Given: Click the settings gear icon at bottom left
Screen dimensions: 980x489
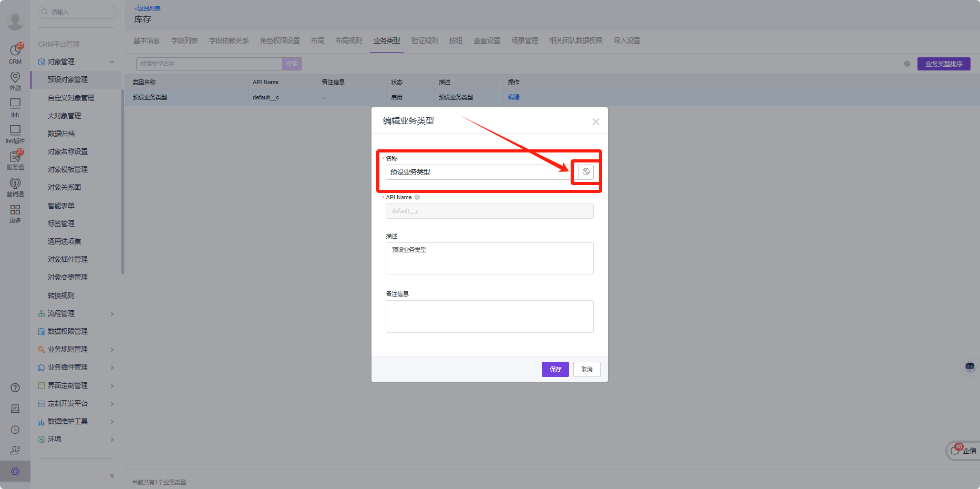Looking at the screenshot, I should click(15, 471).
